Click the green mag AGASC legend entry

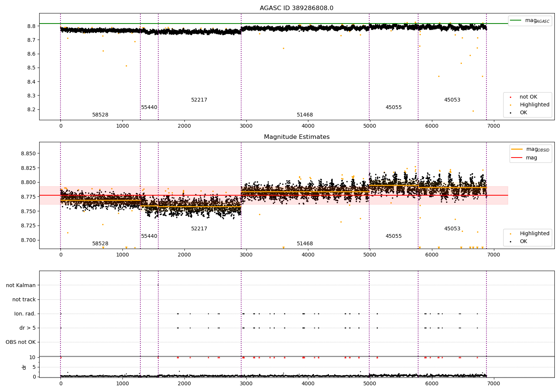tap(530, 21)
